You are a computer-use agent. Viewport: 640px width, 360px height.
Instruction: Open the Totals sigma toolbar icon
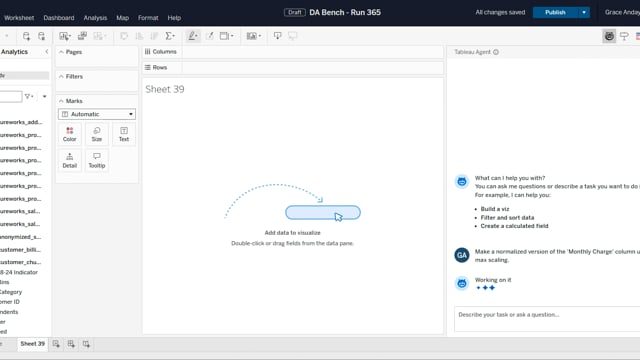click(x=170, y=36)
